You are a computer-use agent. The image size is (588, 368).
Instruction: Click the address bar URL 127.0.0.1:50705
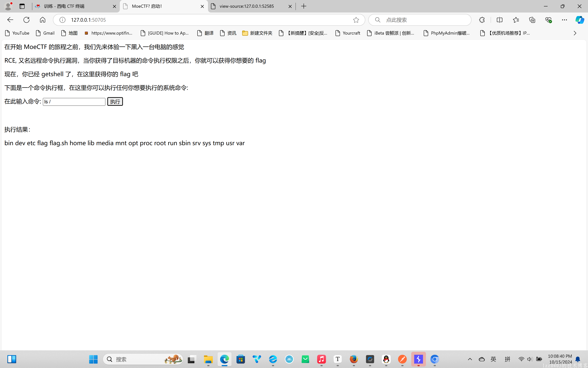pos(88,20)
